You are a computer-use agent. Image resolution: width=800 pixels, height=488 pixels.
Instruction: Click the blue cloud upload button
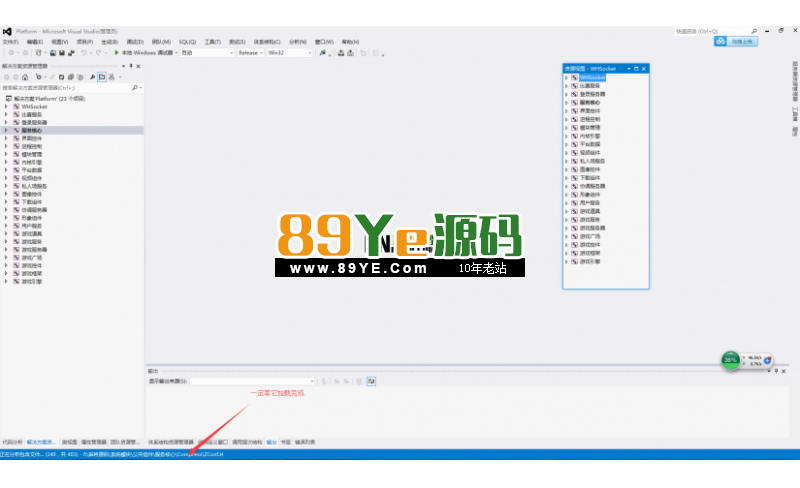[736, 41]
